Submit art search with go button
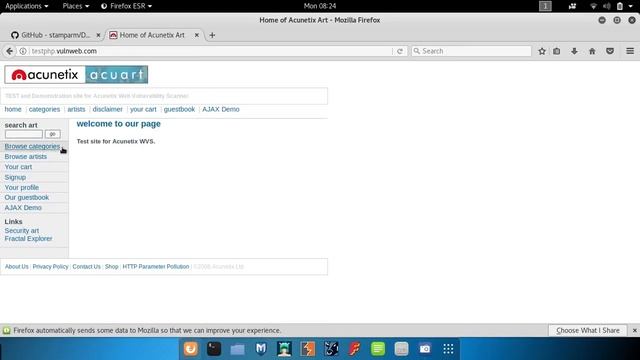 pyautogui.click(x=53, y=134)
